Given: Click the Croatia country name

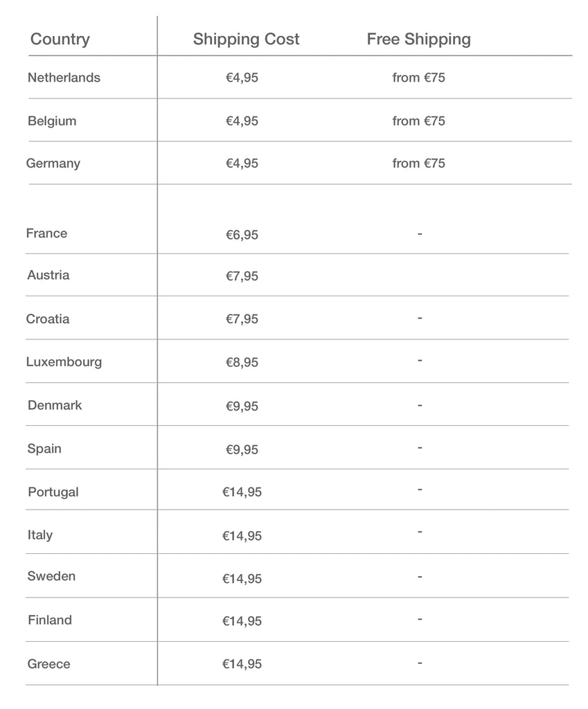Looking at the screenshot, I should coord(48,318).
